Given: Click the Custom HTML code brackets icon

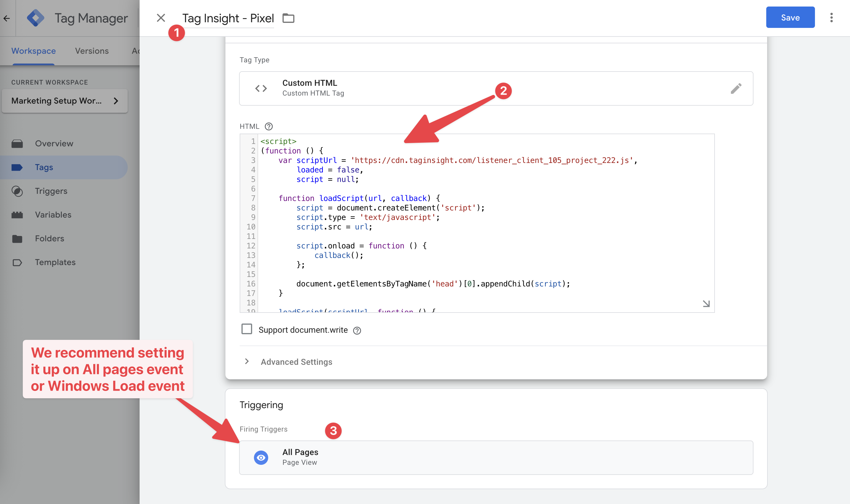Looking at the screenshot, I should click(x=261, y=89).
